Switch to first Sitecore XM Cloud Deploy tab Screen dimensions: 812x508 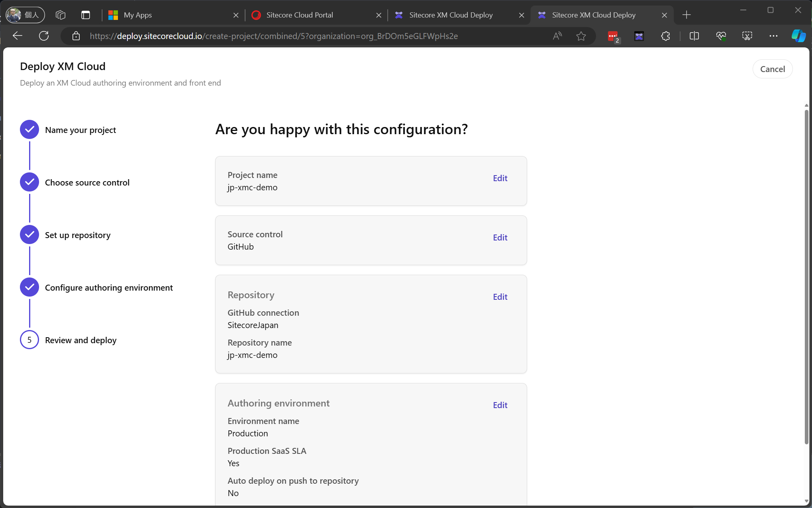[459, 15]
